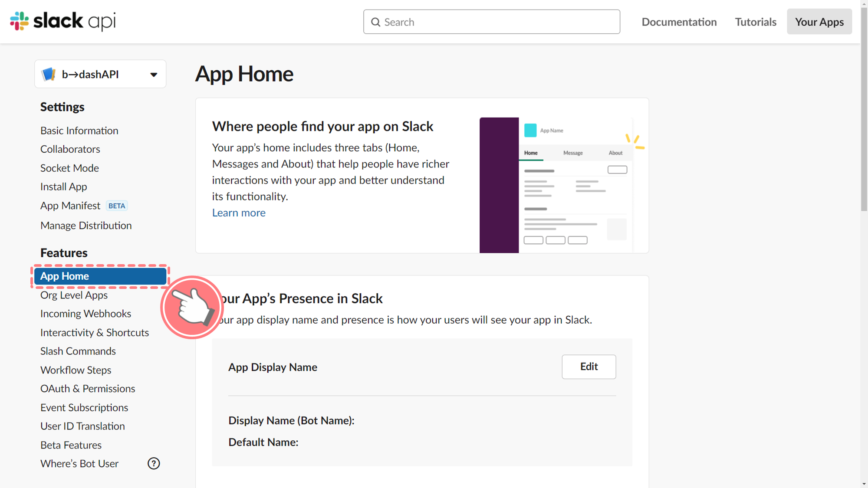Click 'Default Name:' label
868x488 pixels.
(x=263, y=442)
